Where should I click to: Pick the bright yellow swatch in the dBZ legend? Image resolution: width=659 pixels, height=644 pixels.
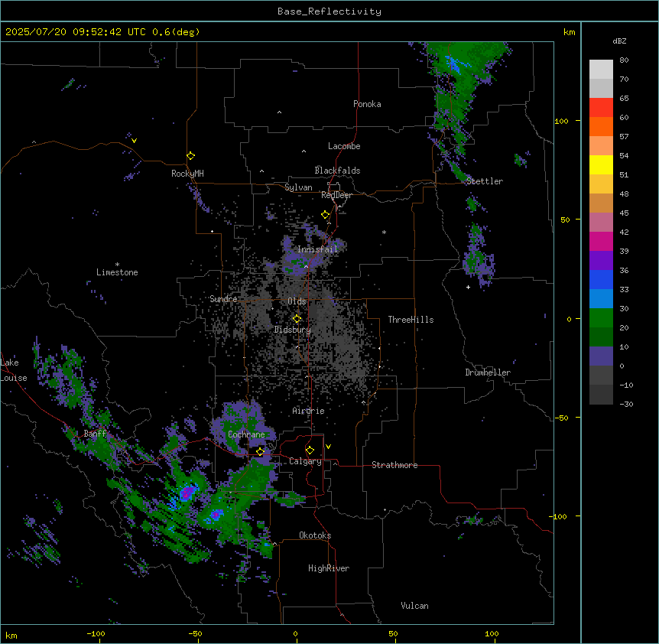coord(601,164)
